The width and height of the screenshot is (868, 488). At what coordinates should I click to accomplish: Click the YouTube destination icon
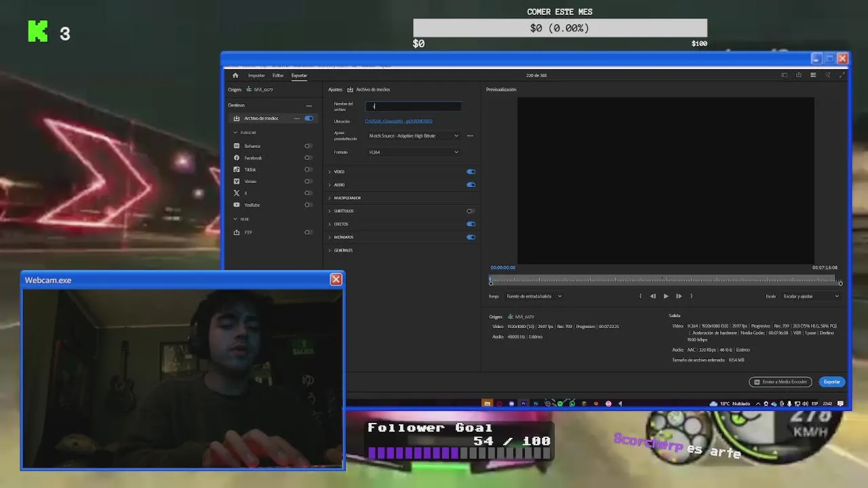point(237,205)
